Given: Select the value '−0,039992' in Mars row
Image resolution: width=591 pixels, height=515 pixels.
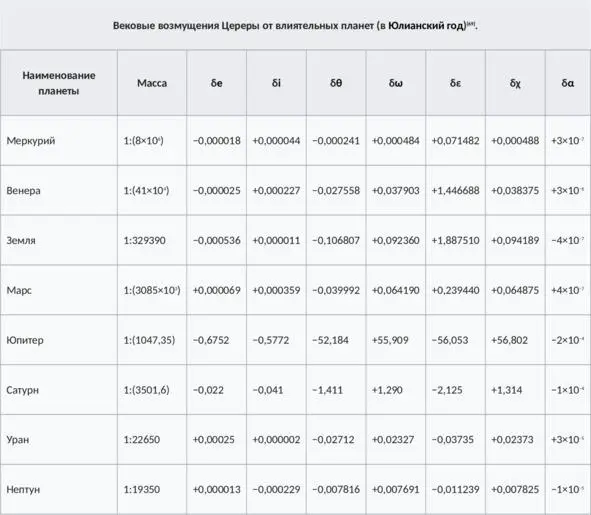Looking at the screenshot, I should click(336, 290).
